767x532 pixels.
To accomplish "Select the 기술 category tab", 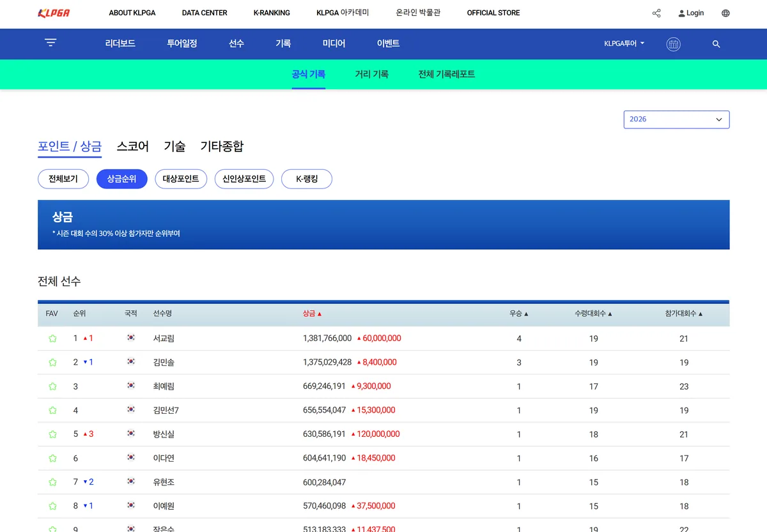I will click(x=174, y=146).
